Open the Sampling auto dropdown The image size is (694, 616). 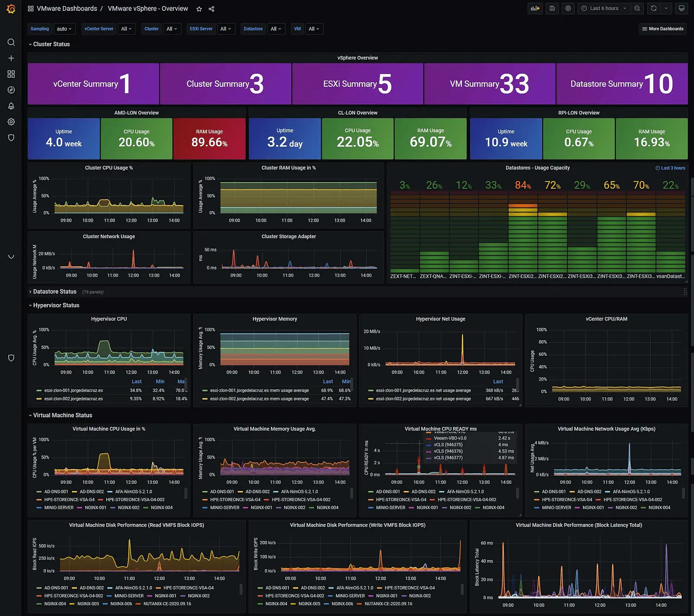64,29
